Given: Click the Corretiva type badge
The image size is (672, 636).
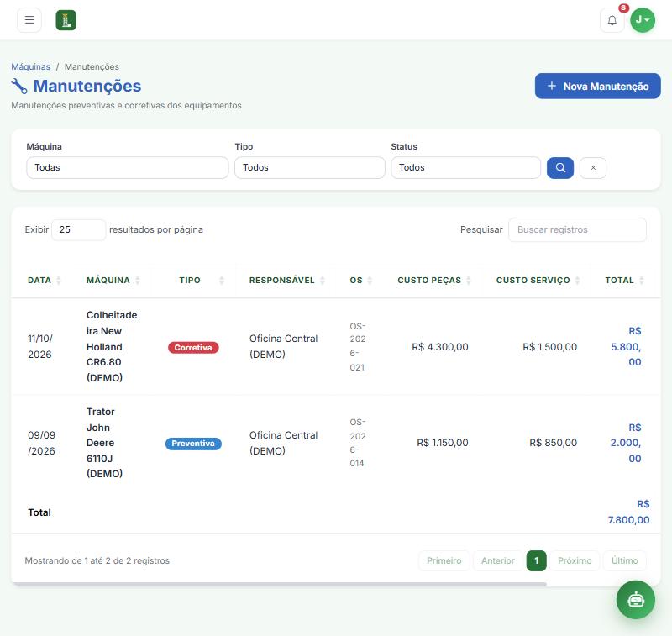Looking at the screenshot, I should click(x=193, y=348).
